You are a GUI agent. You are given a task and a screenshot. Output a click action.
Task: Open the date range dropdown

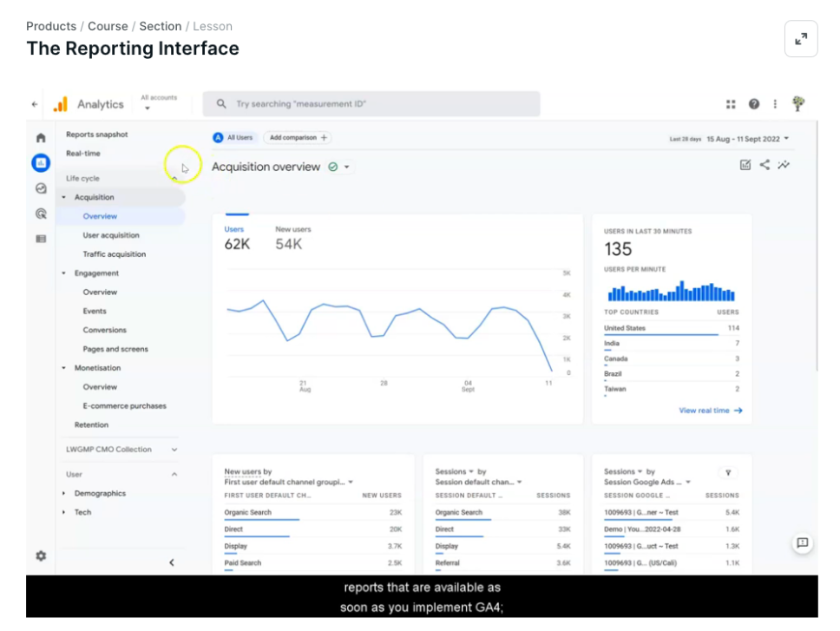coord(747,139)
